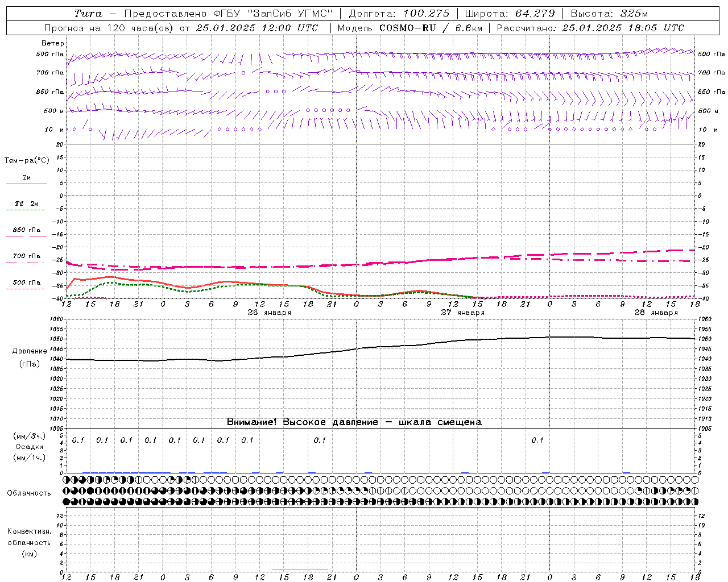728x582 pixels.
Task: Click the "Рассчитано: 25.01.2025 18:05 UTC" timestamp
Action: pos(590,28)
